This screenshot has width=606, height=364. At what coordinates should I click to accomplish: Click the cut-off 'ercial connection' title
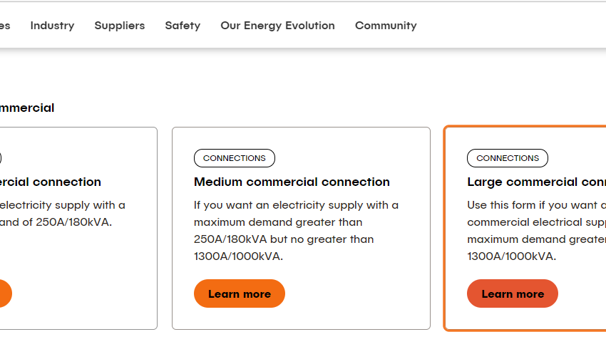[50, 182]
